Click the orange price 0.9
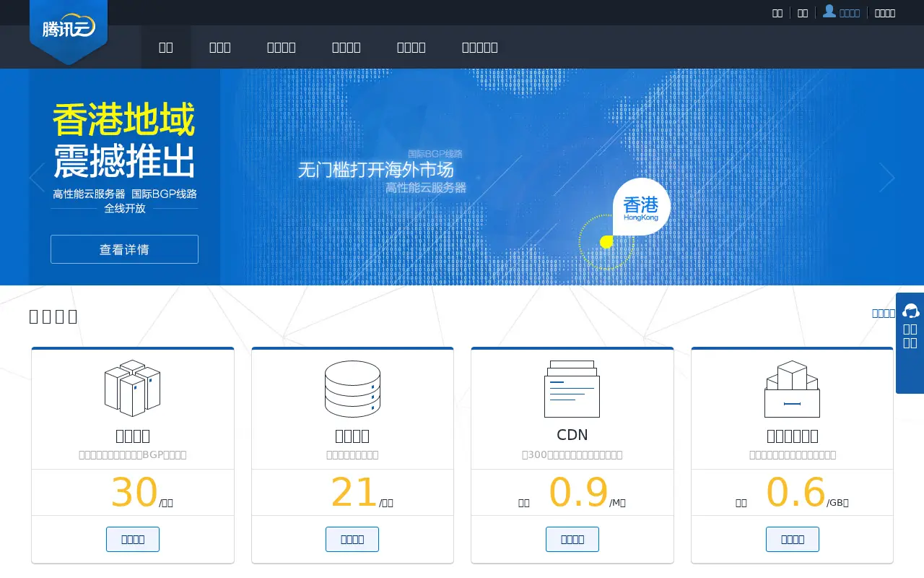Viewport: 924px width, 578px height. pos(579,493)
